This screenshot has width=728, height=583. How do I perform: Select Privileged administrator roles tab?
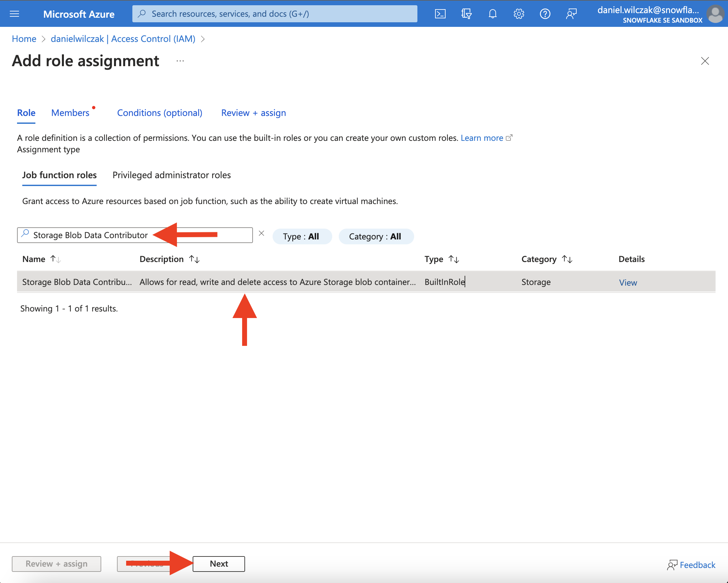(172, 175)
